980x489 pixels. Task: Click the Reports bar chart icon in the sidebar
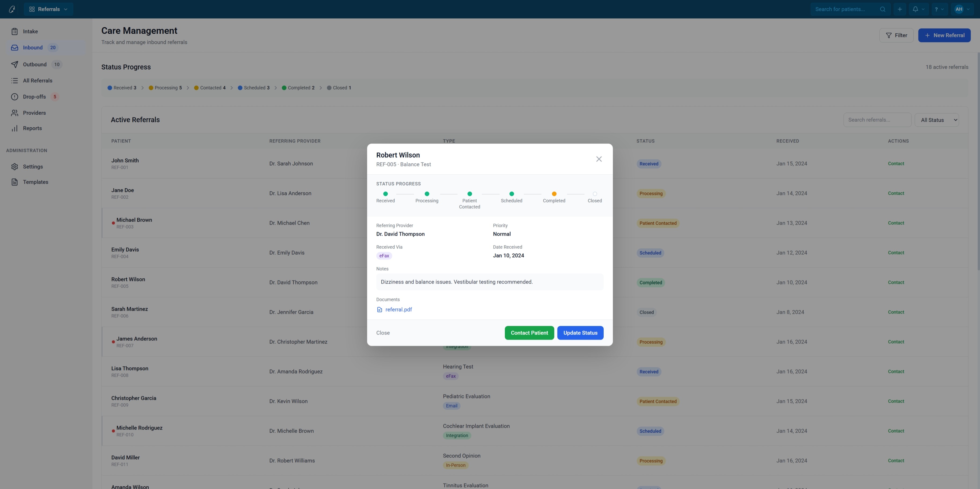[x=14, y=129]
